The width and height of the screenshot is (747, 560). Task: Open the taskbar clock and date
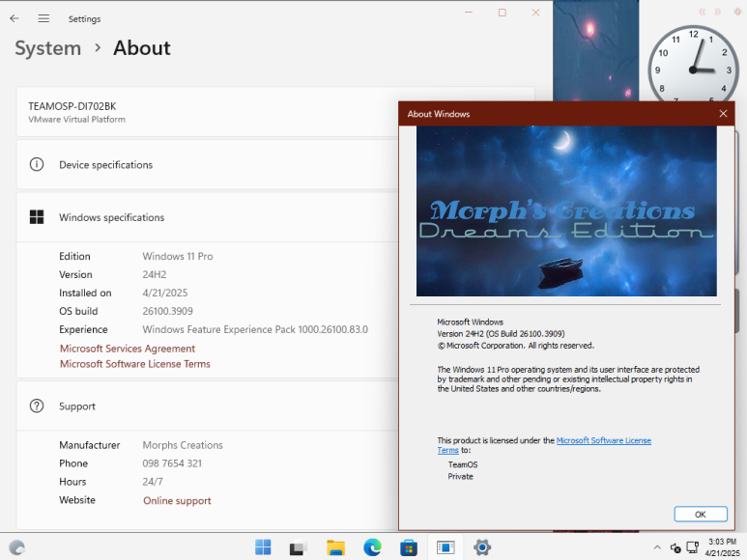[x=721, y=547]
